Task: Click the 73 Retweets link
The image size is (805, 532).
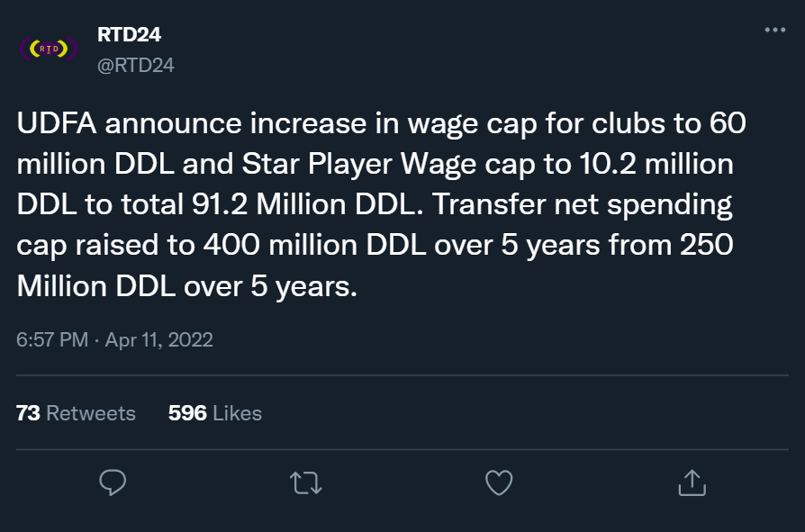Action: [x=76, y=413]
